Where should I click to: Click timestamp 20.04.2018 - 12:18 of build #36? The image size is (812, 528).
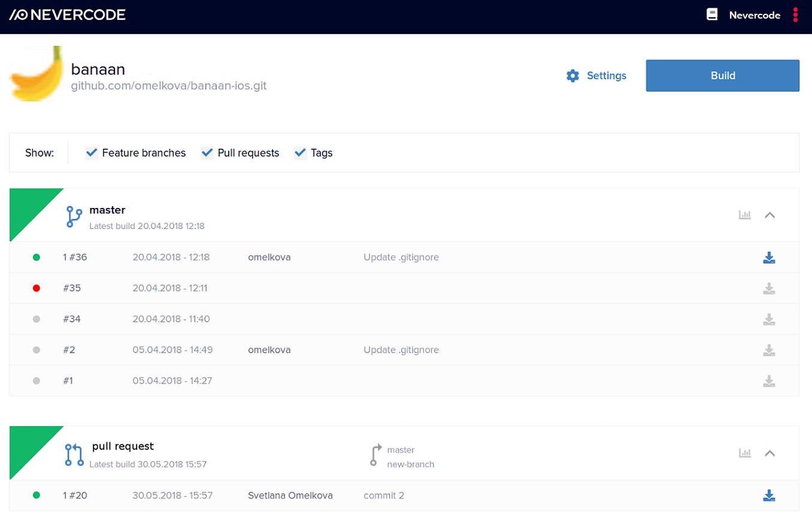(171, 257)
